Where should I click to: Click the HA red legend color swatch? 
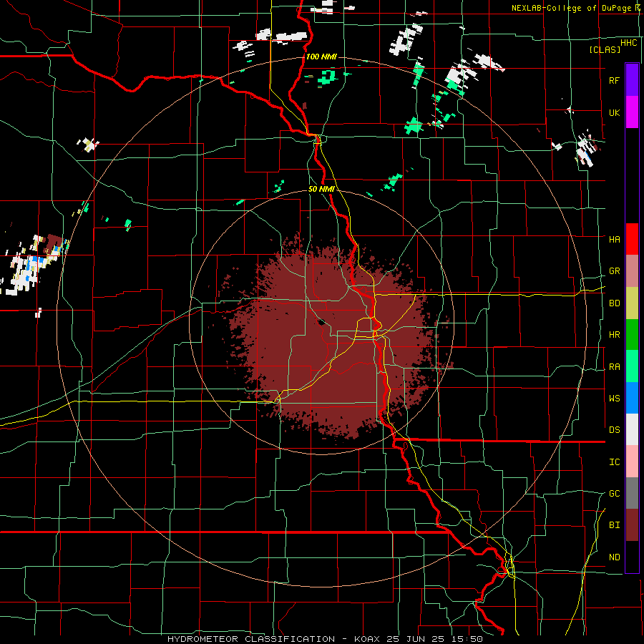632,239
